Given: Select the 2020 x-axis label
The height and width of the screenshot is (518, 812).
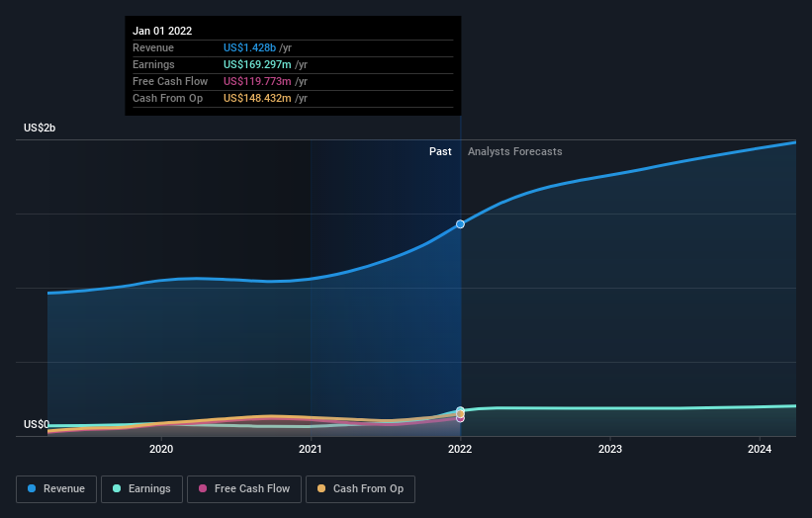Looking at the screenshot, I should 161,449.
